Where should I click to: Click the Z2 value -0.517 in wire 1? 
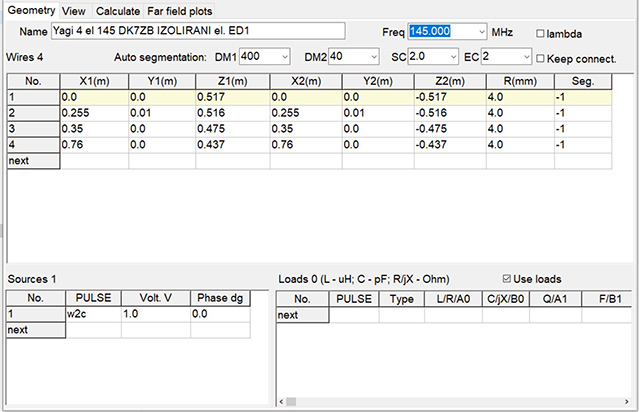click(x=450, y=97)
